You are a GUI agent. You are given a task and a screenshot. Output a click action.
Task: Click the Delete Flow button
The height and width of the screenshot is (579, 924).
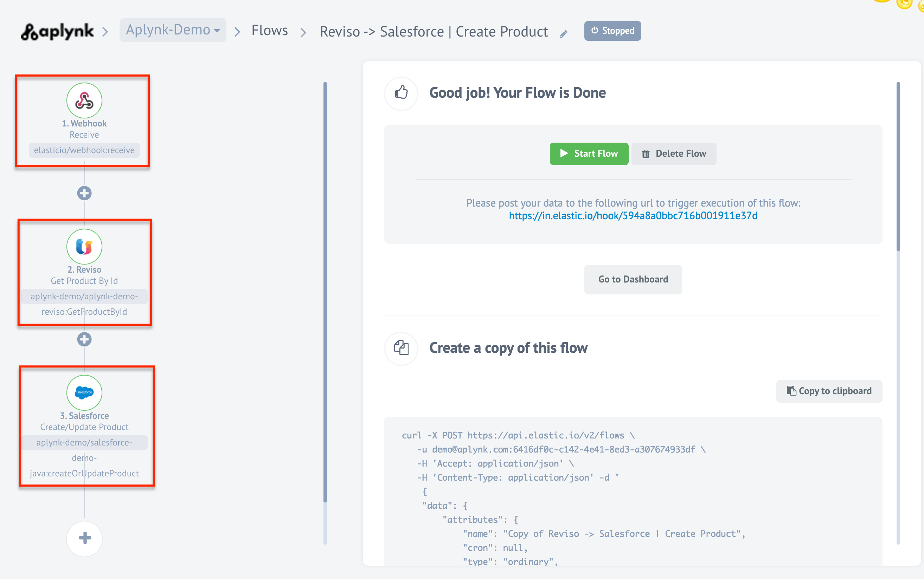tap(674, 154)
